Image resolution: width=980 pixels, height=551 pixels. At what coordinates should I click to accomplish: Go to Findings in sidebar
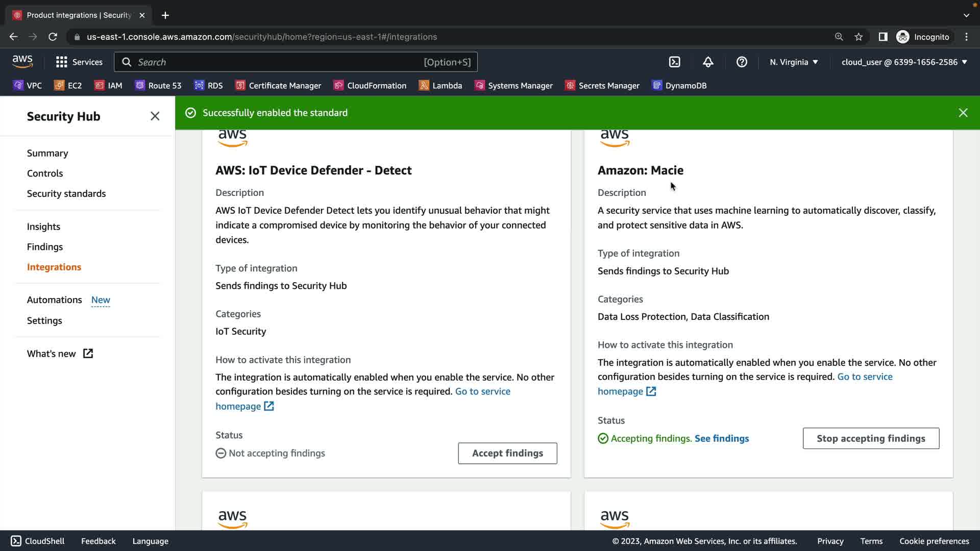coord(45,247)
